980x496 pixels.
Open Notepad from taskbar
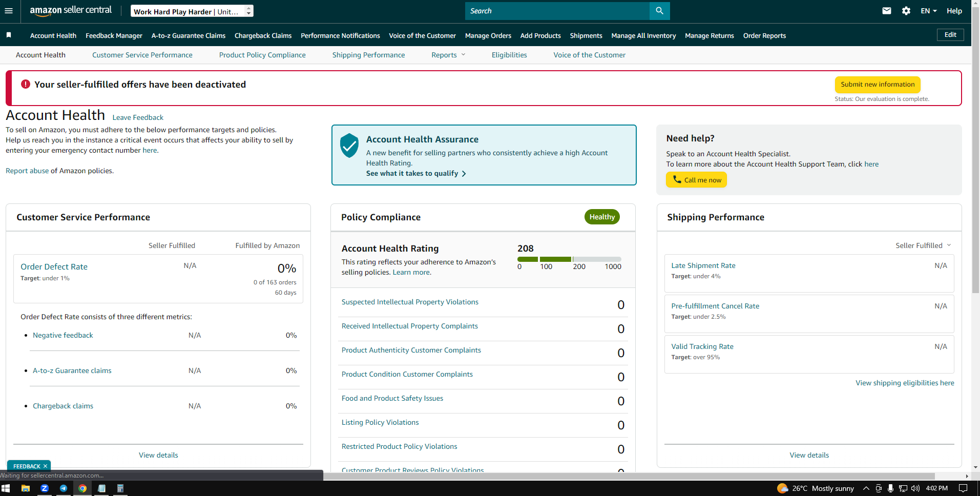pyautogui.click(x=101, y=488)
